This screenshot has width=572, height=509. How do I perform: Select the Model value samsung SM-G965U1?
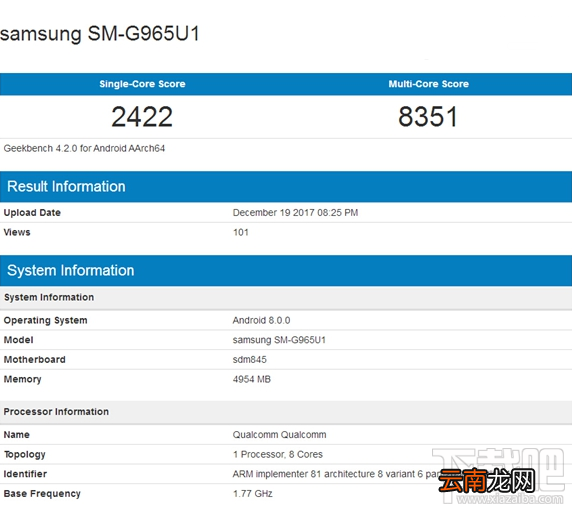click(279, 340)
